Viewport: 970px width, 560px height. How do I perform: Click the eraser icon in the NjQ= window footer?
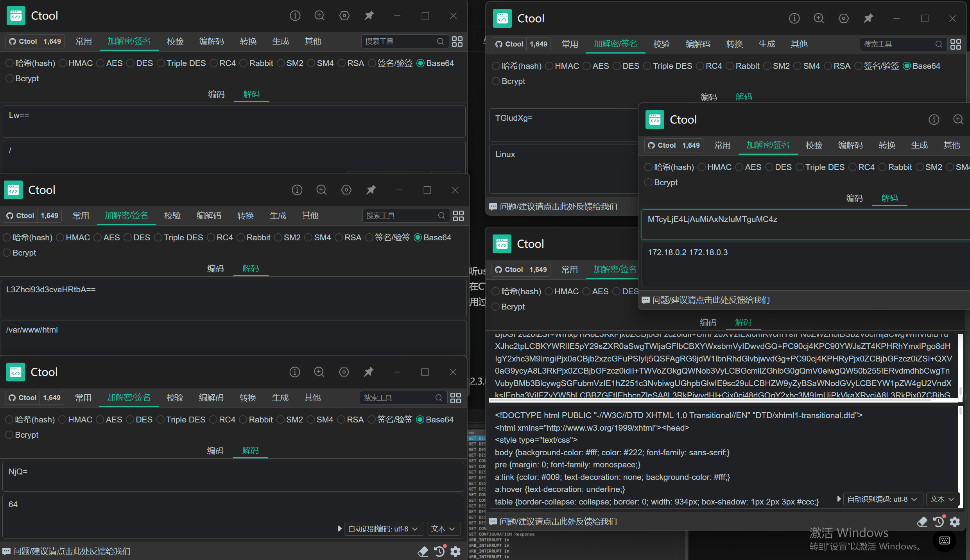(x=423, y=551)
